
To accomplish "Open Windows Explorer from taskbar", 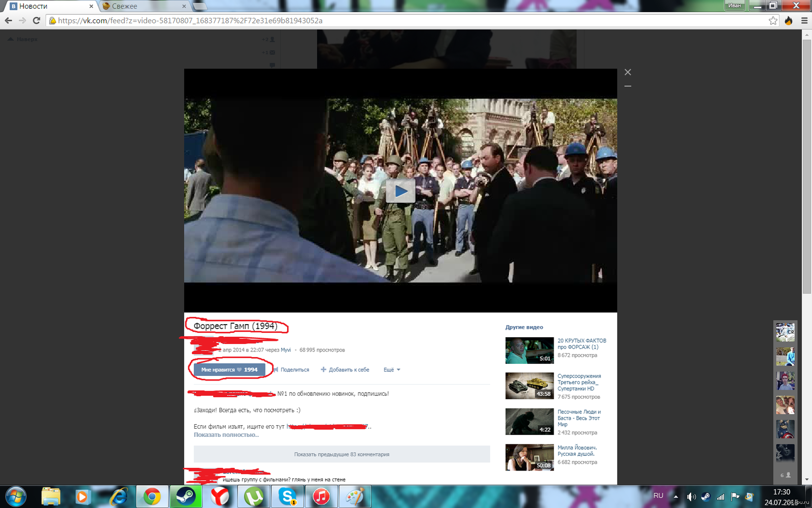I will coord(51,496).
